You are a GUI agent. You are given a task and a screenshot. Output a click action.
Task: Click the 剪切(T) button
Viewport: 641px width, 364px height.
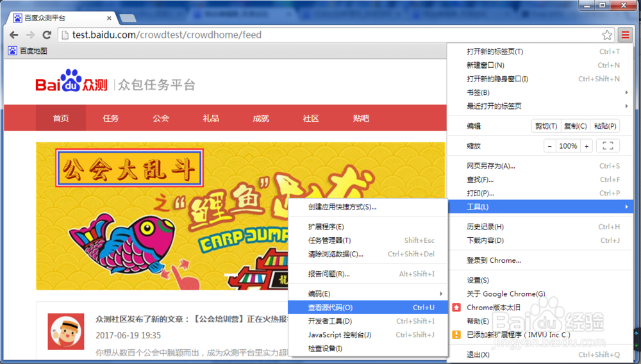[546, 126]
